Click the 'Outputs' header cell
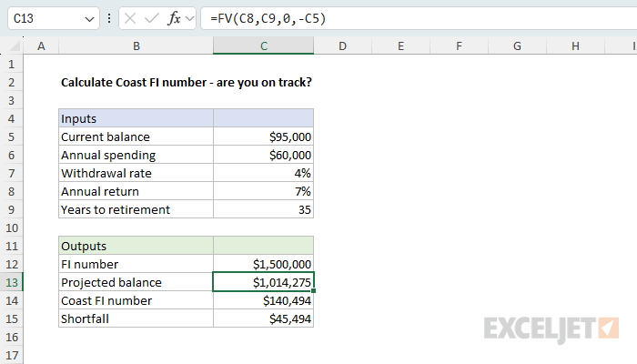 pyautogui.click(x=136, y=247)
